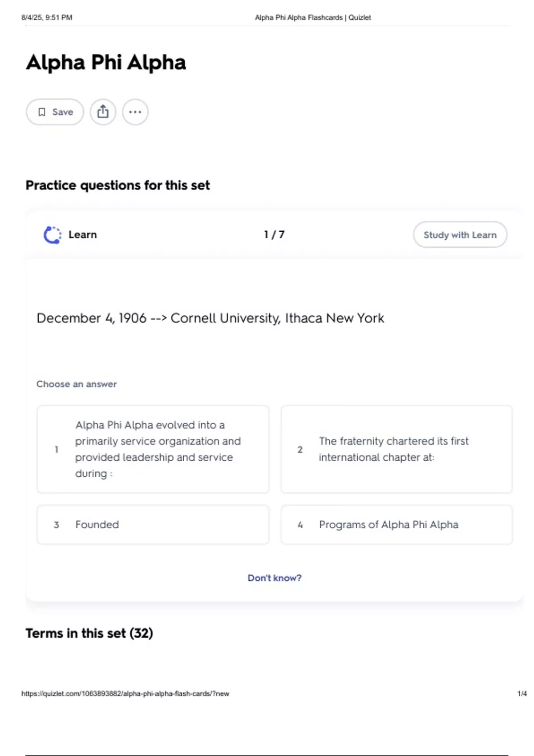Pick the answer option 'Founded'

tap(153, 525)
